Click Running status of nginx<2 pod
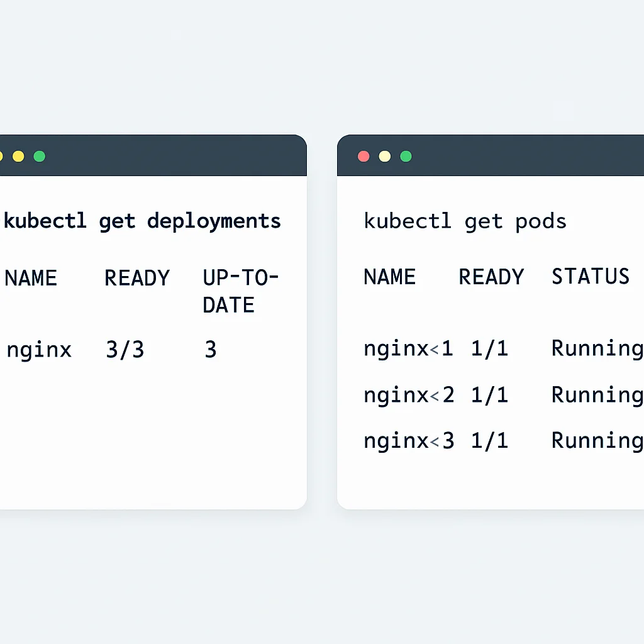 tap(597, 396)
